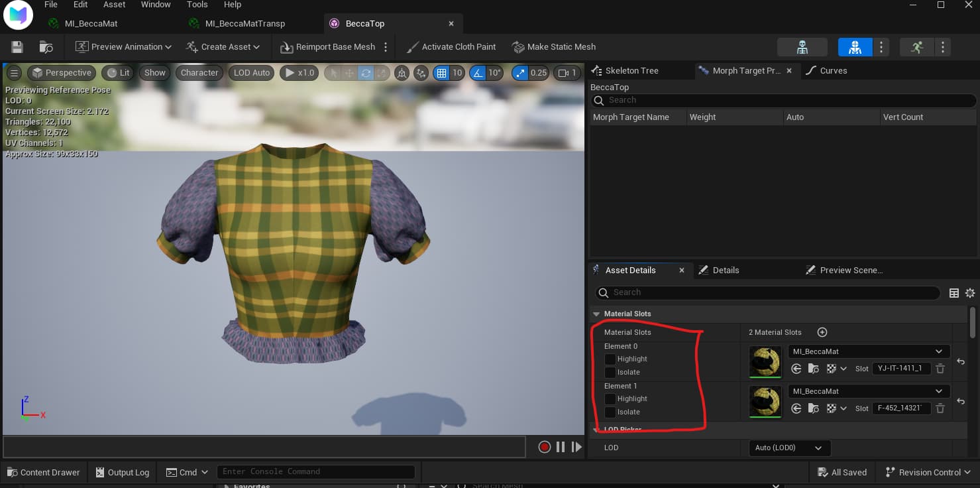The width and height of the screenshot is (980, 488).
Task: Toggle grid snapping in the viewport
Action: (441, 73)
